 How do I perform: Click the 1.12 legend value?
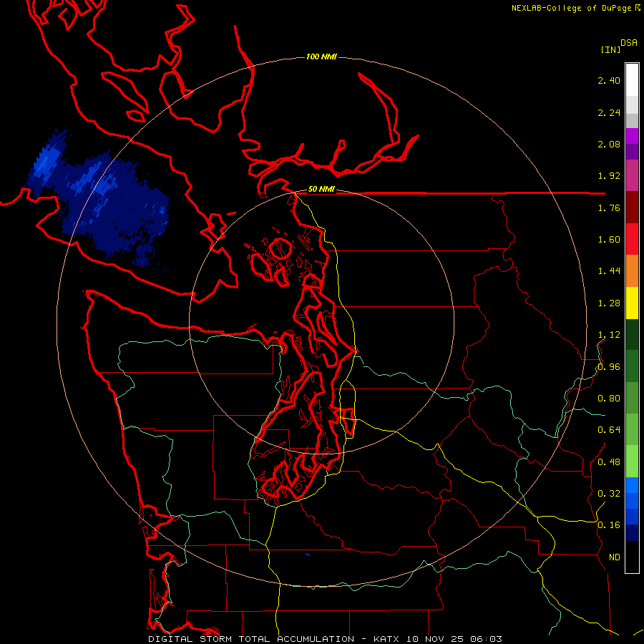click(609, 335)
